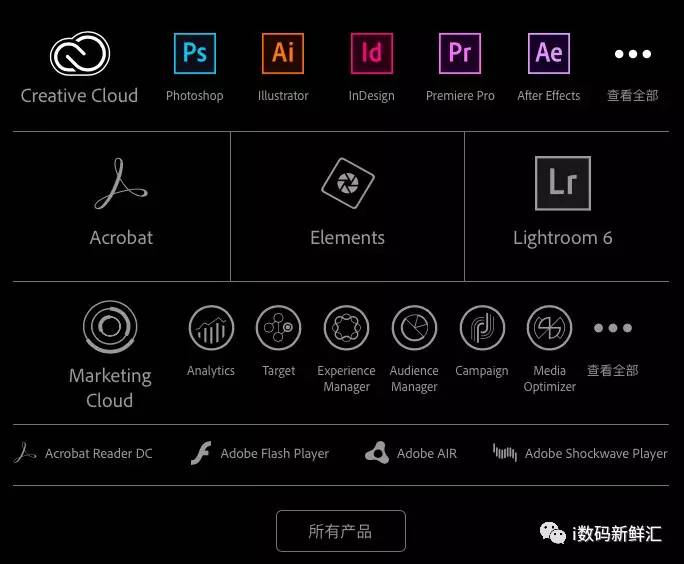Viewport: 684px width, 564px height.
Task: Open the Media Optimizer icon
Action: click(549, 328)
